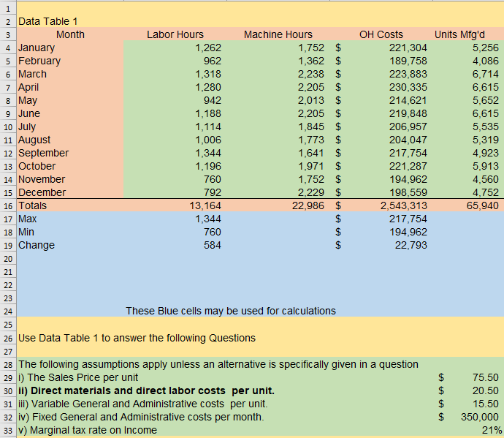Click the 'Max' label cell
This screenshot has width=504, height=438.
[x=70, y=219]
